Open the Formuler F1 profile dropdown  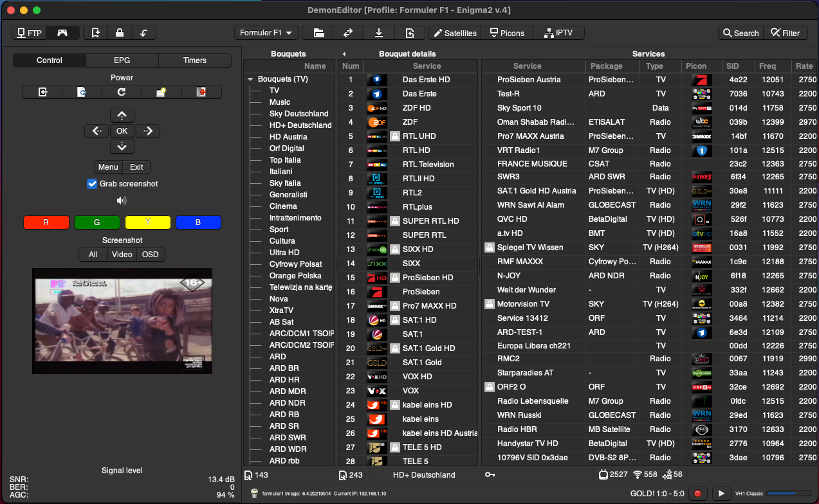(x=266, y=33)
